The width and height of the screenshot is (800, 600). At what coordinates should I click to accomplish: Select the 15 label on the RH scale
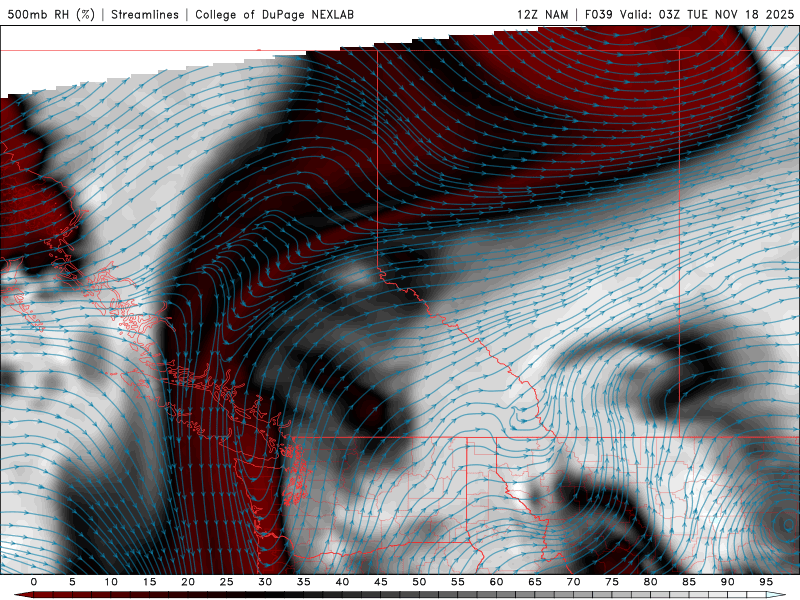(149, 582)
